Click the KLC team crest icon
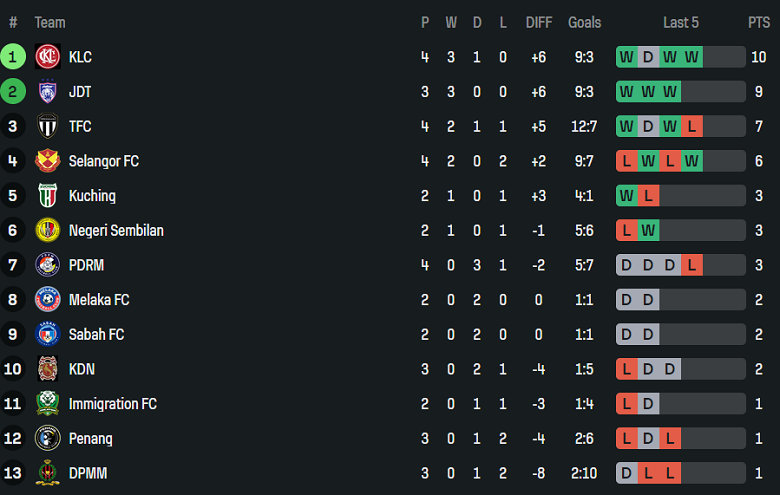Screen dimensions: 780x495 pyautogui.click(x=48, y=57)
